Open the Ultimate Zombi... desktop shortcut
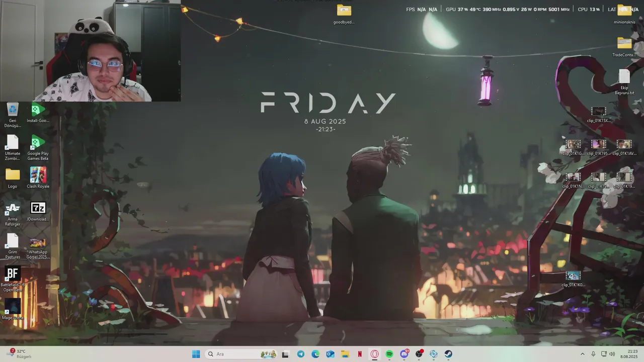The height and width of the screenshot is (362, 644). [13, 148]
